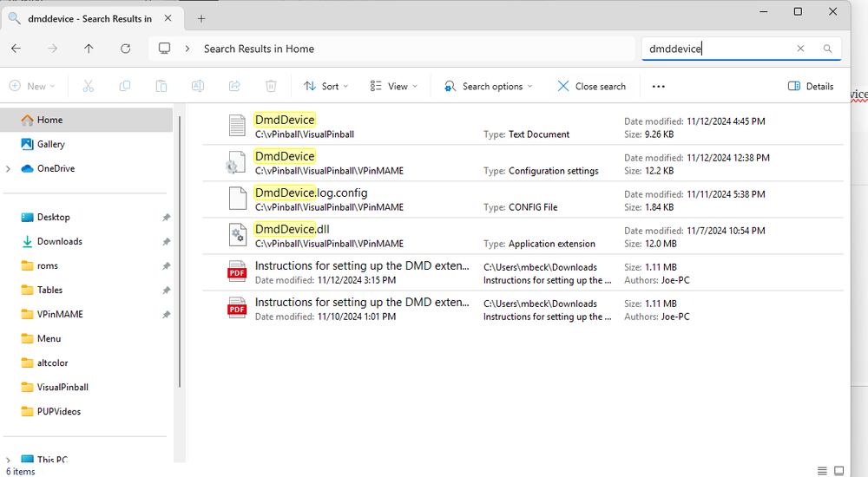Click Size: 12.0 MB value
The image size is (868, 477).
tap(661, 244)
